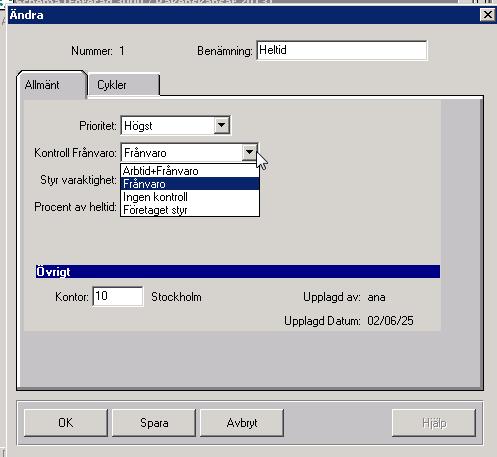Save with the Spara button
The height and width of the screenshot is (457, 497).
coord(154,423)
